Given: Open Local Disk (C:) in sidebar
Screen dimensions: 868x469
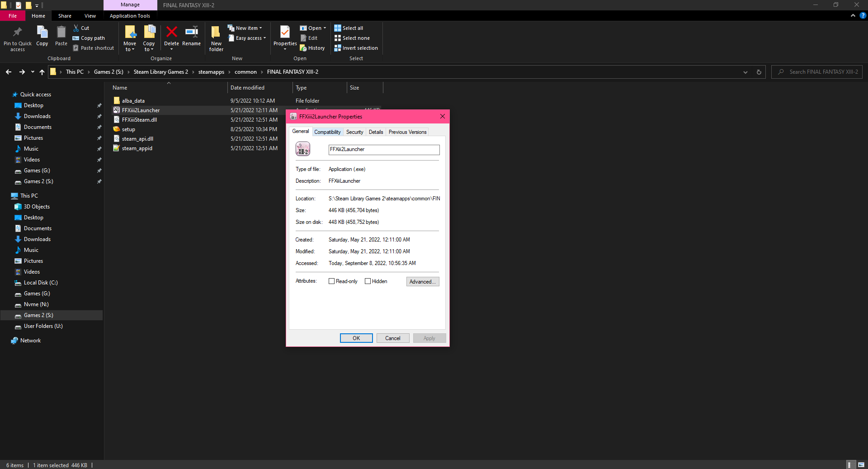Looking at the screenshot, I should pyautogui.click(x=41, y=283).
